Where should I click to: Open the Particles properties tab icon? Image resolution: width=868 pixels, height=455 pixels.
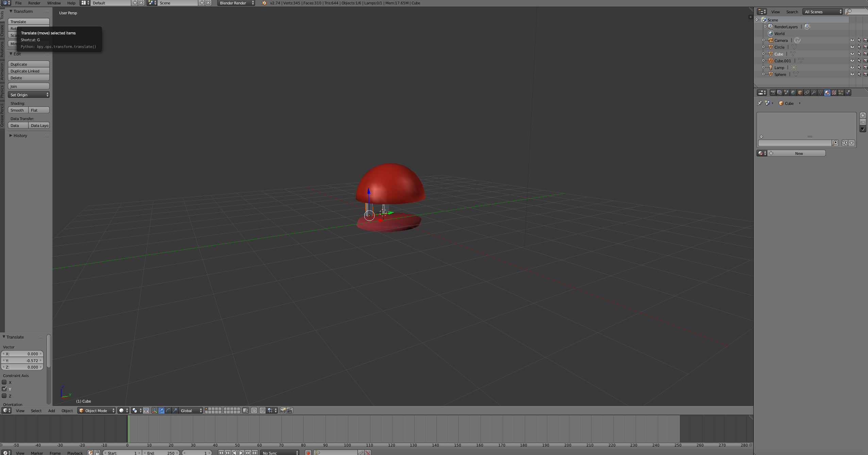(x=841, y=93)
